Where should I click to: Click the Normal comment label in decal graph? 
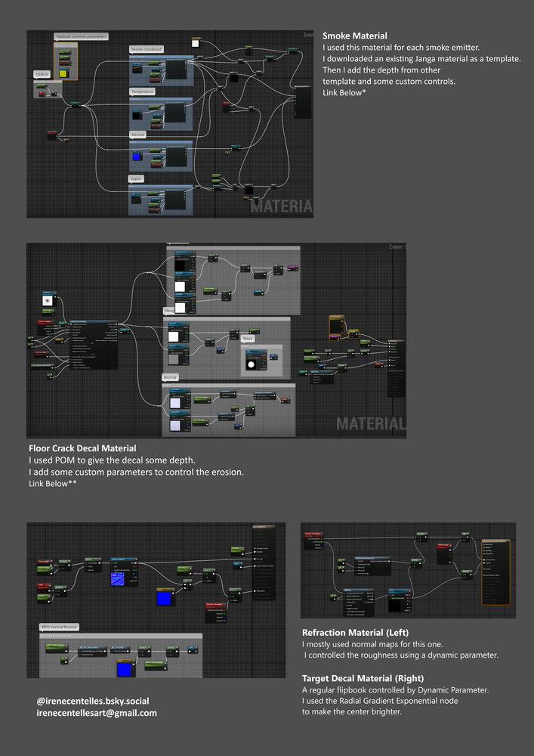point(171,377)
